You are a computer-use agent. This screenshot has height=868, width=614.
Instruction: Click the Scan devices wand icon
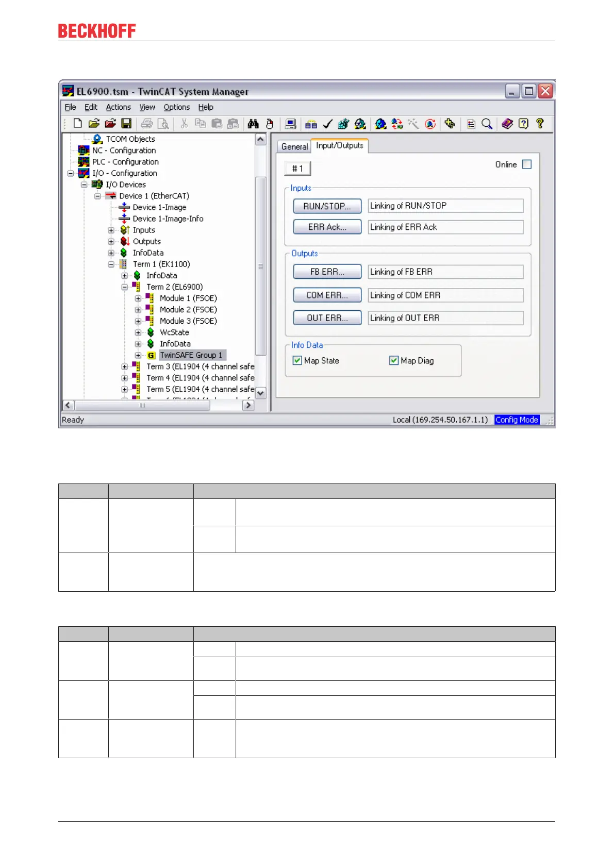pyautogui.click(x=413, y=123)
